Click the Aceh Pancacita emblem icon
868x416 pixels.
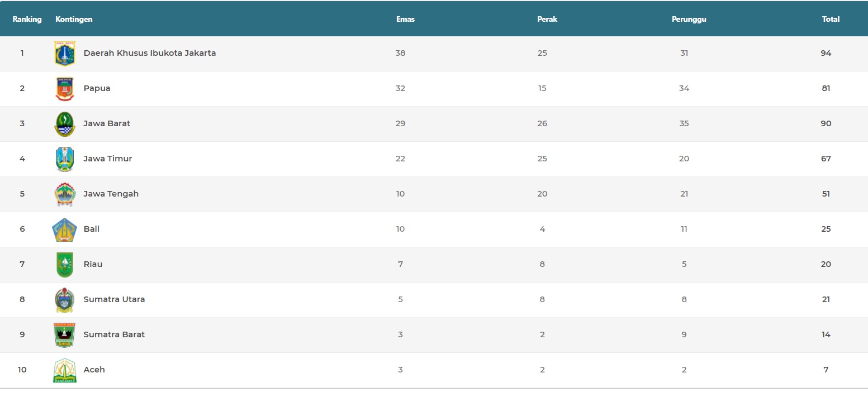click(64, 370)
